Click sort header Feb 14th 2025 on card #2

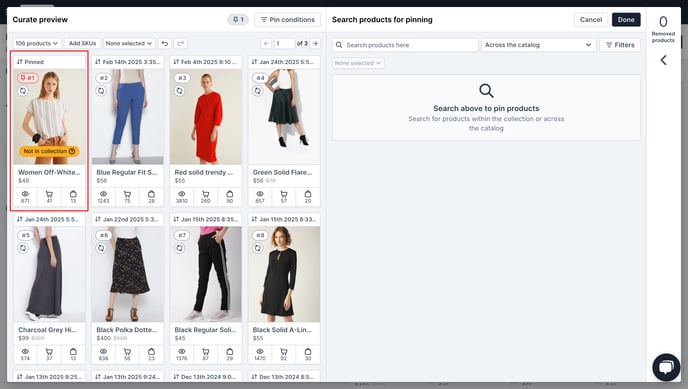[128, 62]
